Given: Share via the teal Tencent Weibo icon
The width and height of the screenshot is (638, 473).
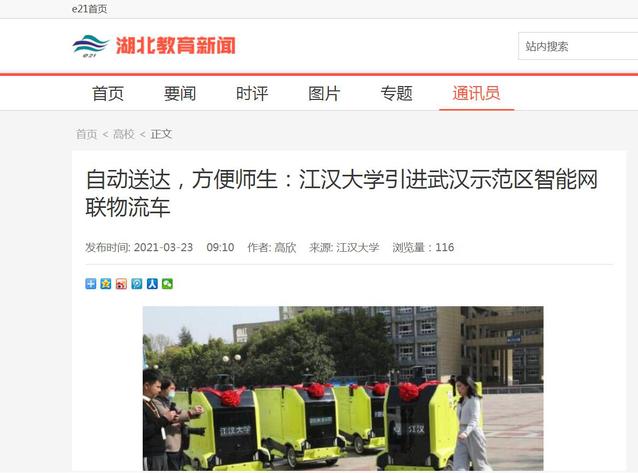Looking at the screenshot, I should click(137, 284).
